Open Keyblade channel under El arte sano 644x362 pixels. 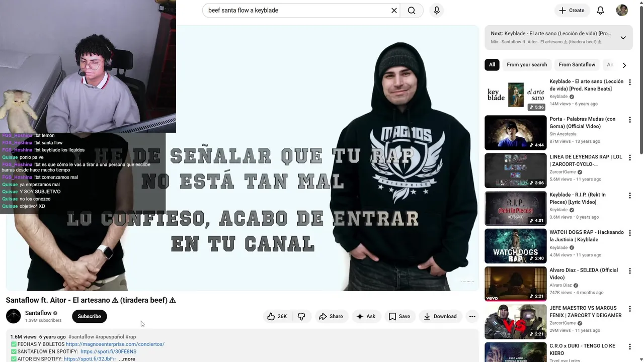pos(558,97)
